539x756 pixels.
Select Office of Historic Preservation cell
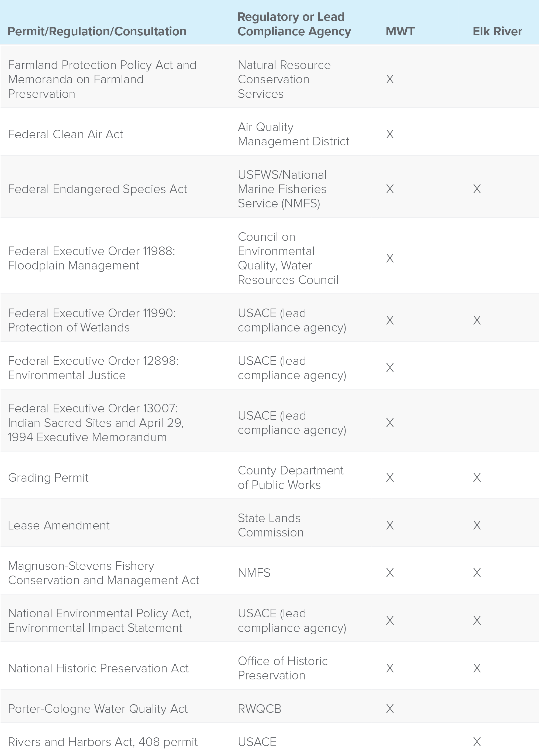click(x=283, y=668)
